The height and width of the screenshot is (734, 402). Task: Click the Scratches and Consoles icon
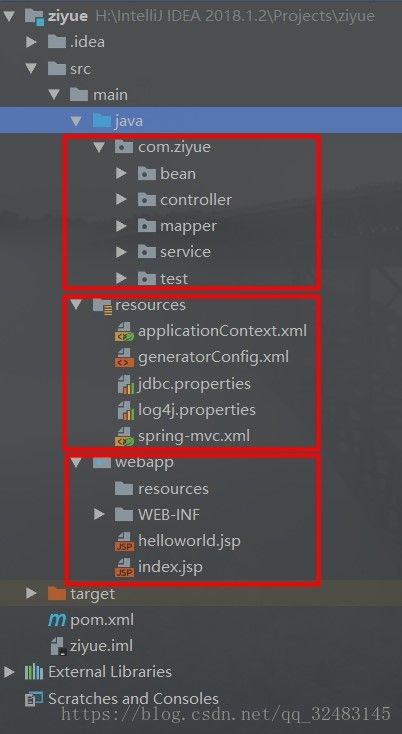[x=34, y=699]
